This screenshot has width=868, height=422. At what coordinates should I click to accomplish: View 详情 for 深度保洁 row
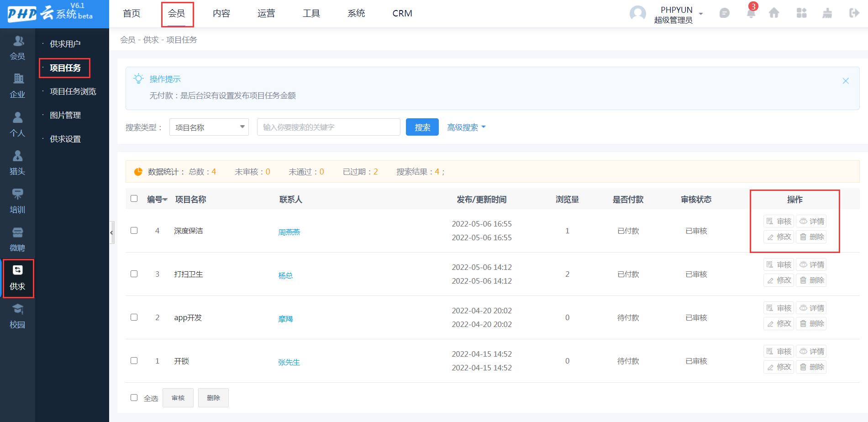click(811, 221)
